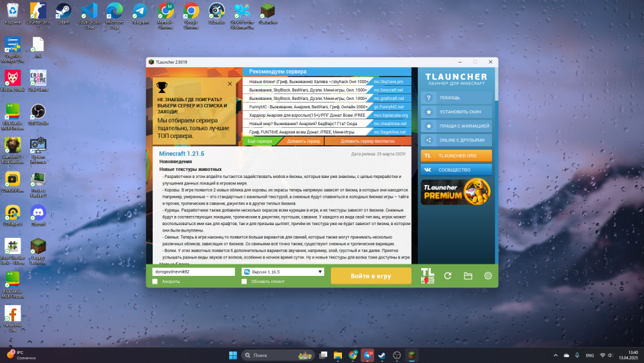Launch OBS Studio from desktop
The width and height of the screenshot is (644, 363).
coord(38,114)
